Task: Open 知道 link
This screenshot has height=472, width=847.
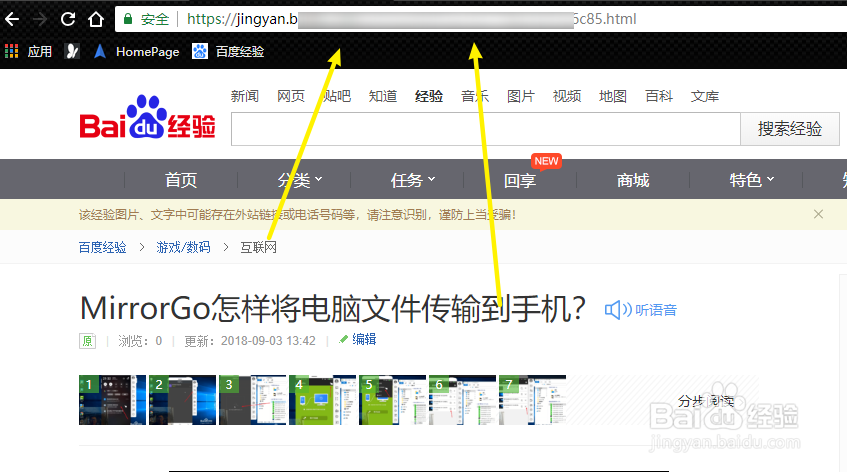Action: pyautogui.click(x=383, y=96)
